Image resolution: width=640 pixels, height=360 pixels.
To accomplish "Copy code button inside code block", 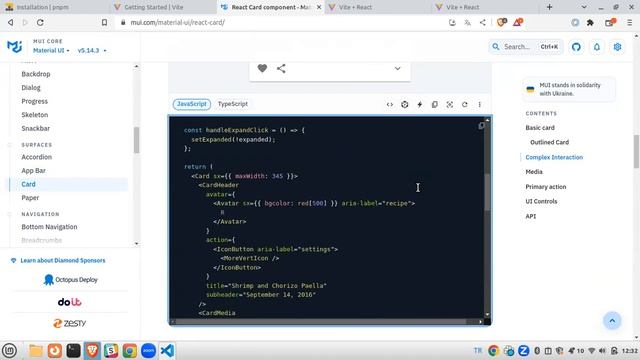I will point(481,126).
